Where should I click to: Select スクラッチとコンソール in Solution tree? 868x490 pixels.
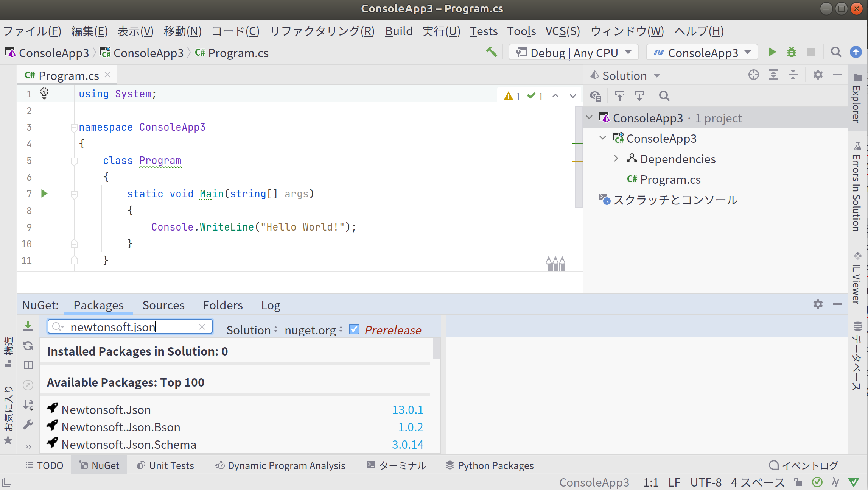coord(668,200)
